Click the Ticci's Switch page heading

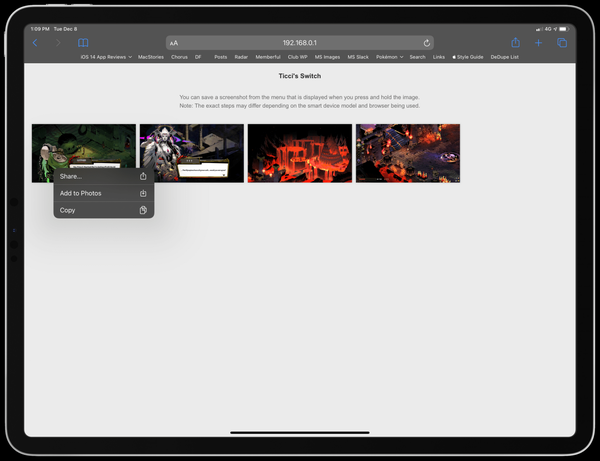[x=300, y=76]
